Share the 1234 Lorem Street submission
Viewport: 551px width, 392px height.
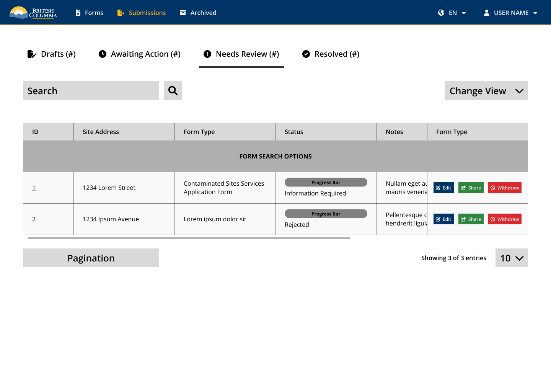point(471,188)
